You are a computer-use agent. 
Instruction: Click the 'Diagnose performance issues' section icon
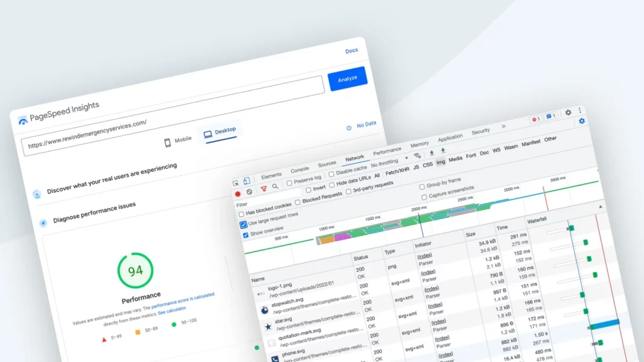tap(43, 223)
